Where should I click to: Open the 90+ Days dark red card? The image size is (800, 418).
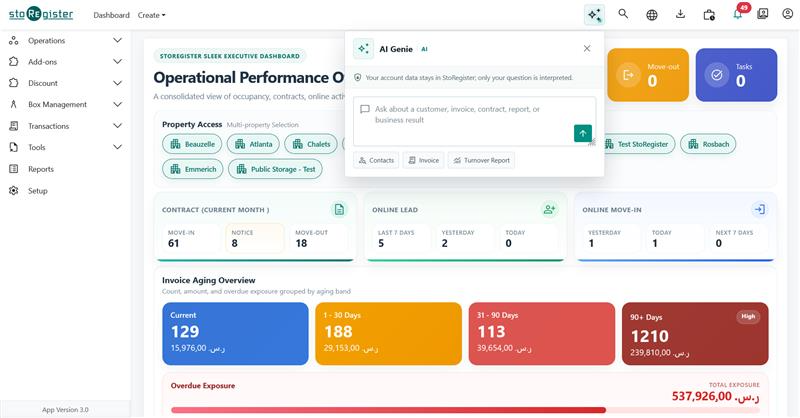click(695, 334)
